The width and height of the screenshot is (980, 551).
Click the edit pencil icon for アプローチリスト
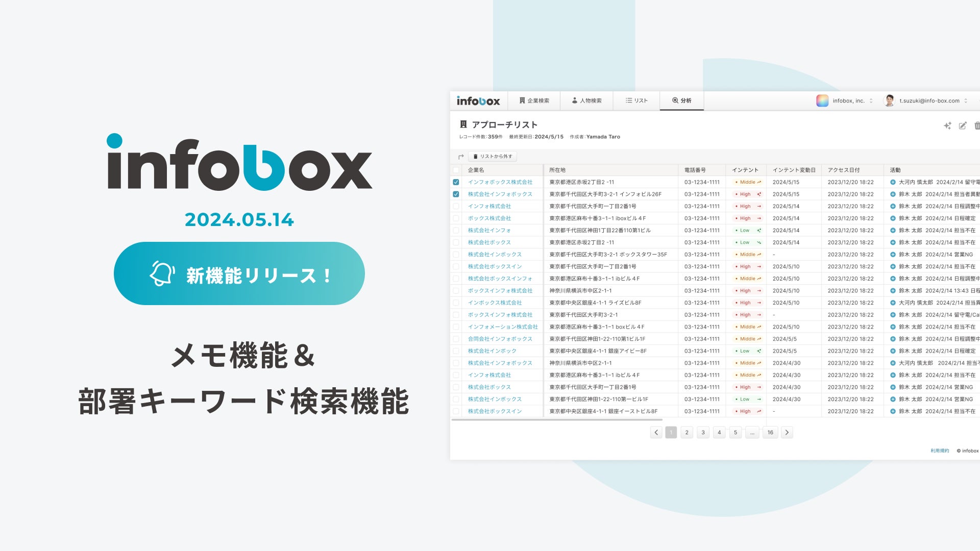pos(963,126)
